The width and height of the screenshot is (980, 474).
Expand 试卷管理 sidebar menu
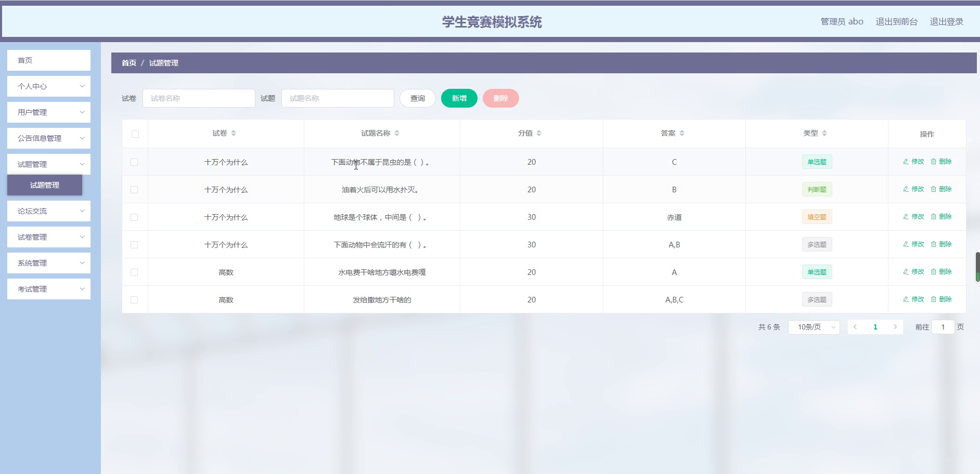tap(49, 237)
